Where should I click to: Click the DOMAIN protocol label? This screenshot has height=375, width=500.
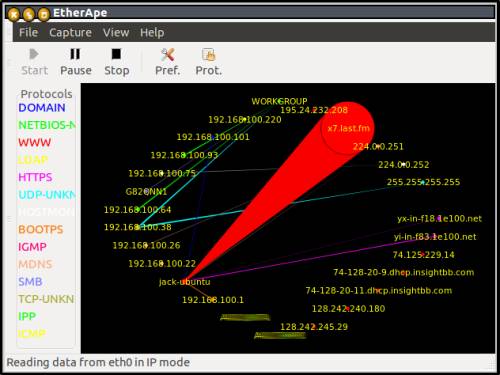42,108
